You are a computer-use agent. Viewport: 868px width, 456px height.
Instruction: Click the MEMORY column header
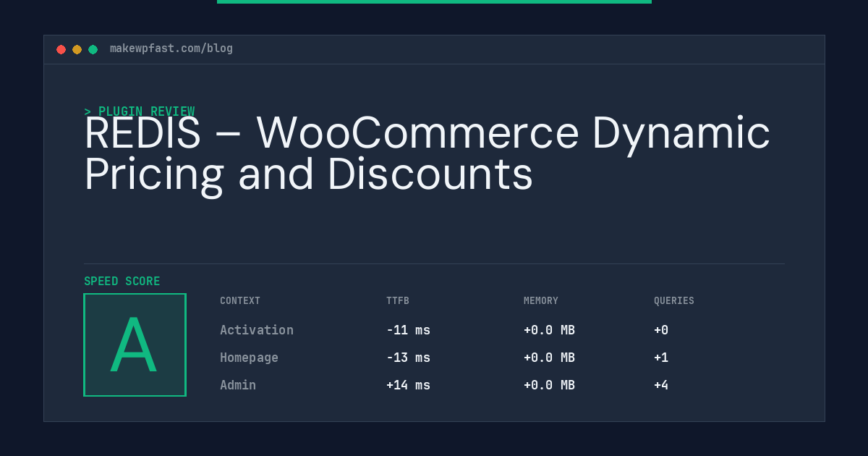point(541,301)
